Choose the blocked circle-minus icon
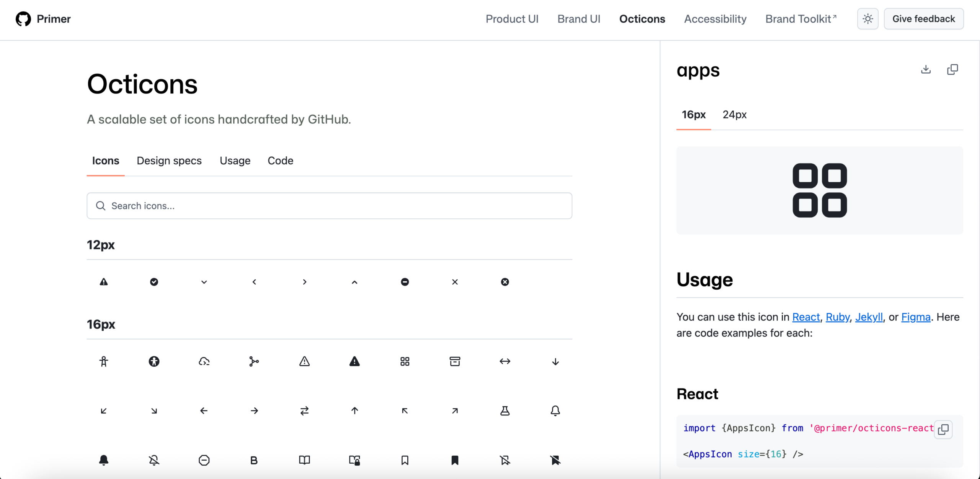This screenshot has width=980, height=479. [x=204, y=460]
